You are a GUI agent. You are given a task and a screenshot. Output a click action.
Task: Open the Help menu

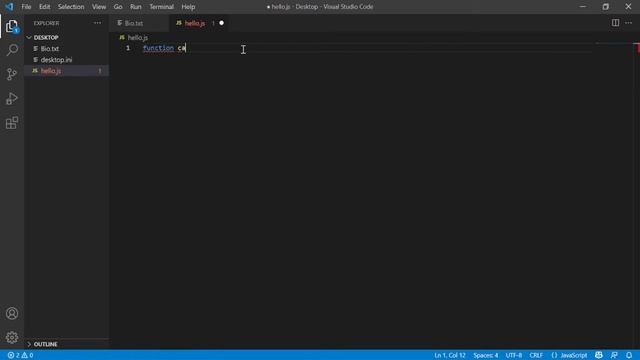188,7
